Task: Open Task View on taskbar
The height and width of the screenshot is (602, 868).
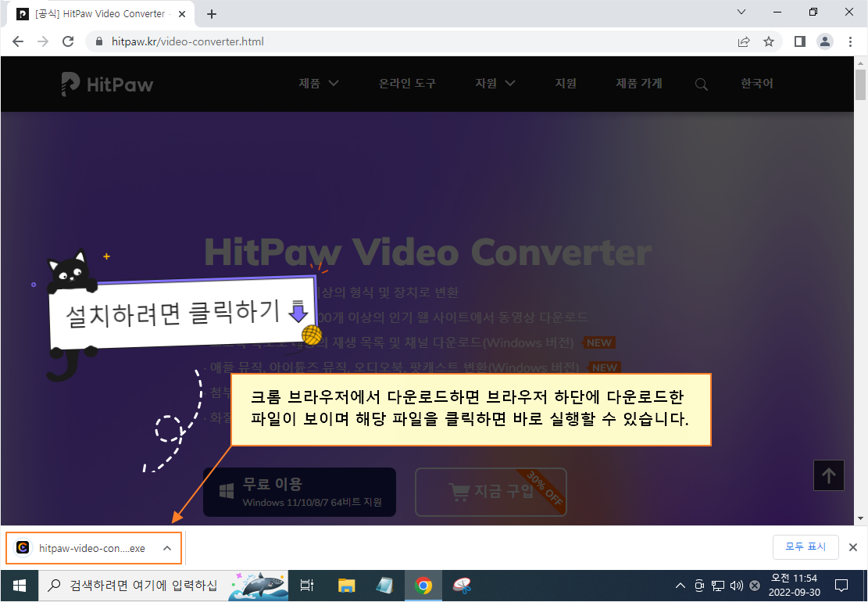Action: (x=307, y=586)
